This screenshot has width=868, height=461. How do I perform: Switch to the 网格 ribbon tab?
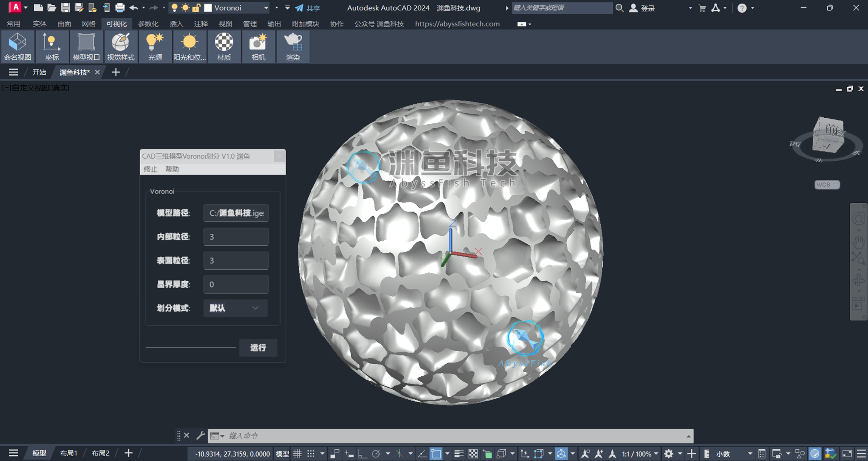coord(89,24)
